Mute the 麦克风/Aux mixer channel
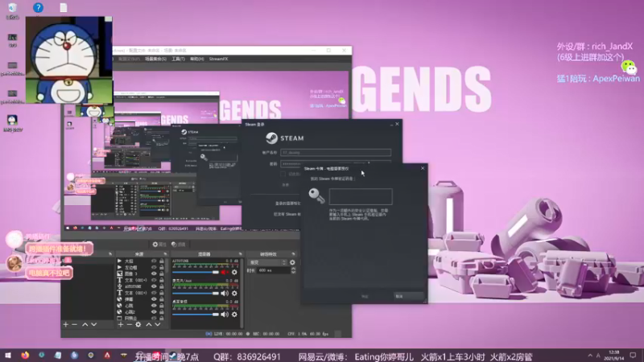Image resolution: width=644 pixels, height=362 pixels. click(225, 293)
